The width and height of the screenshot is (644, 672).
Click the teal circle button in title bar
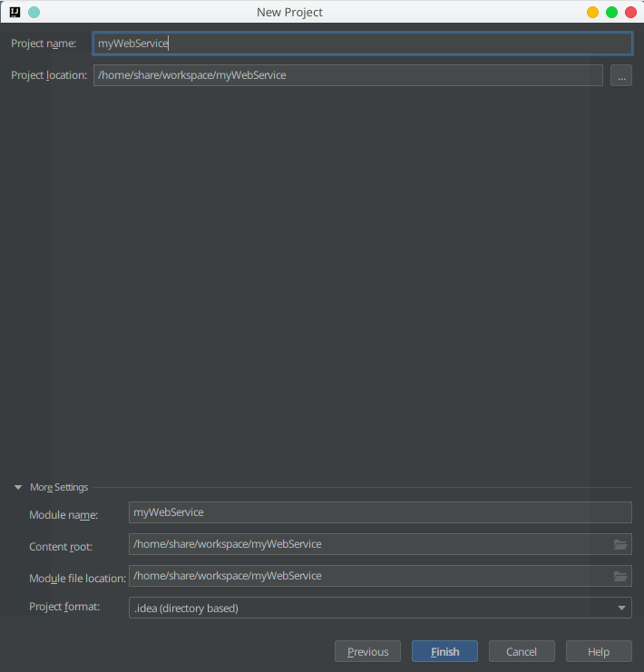tap(34, 12)
